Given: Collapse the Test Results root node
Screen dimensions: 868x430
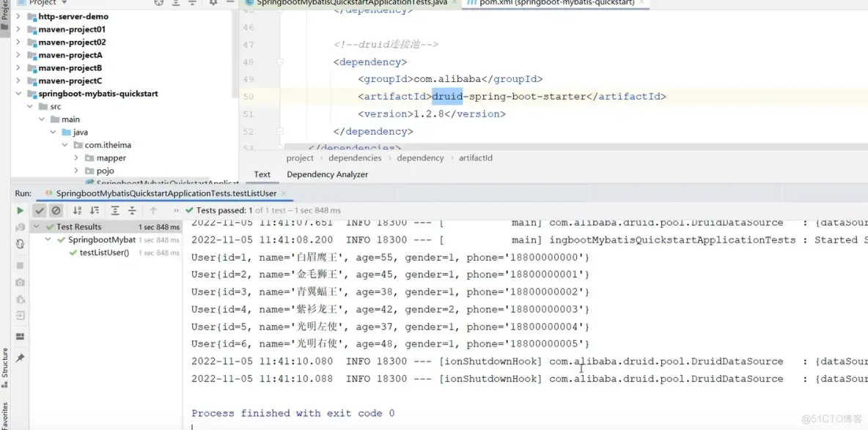Looking at the screenshot, I should pos(37,226).
